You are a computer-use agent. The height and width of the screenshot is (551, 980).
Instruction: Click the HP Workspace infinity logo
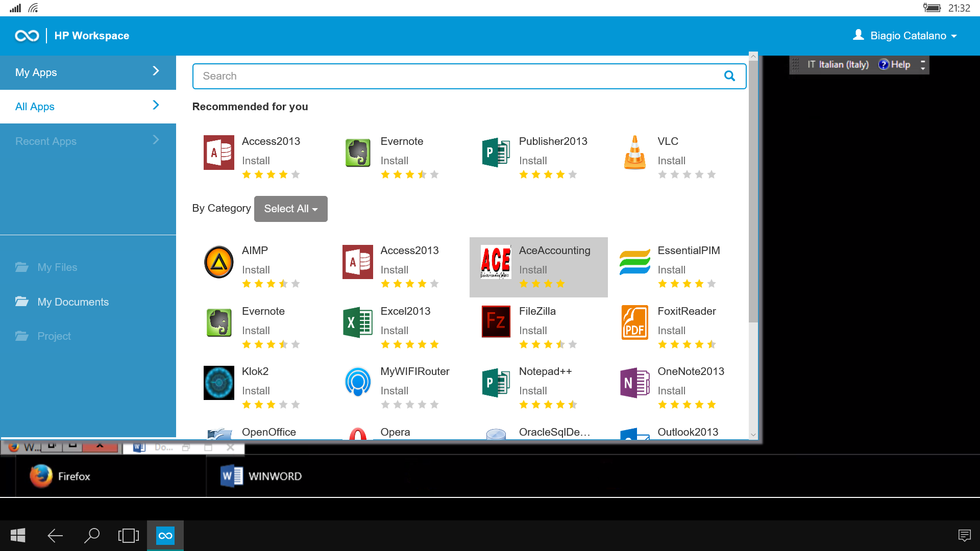[27, 36]
